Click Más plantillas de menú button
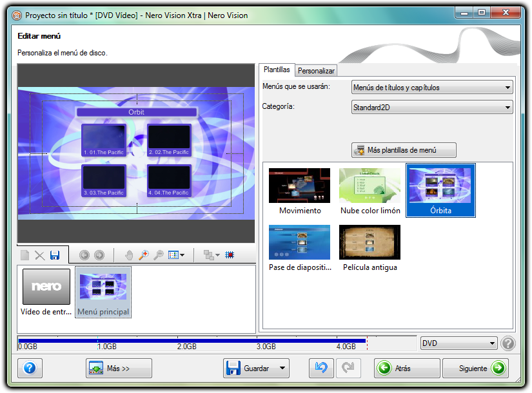 pos(404,150)
